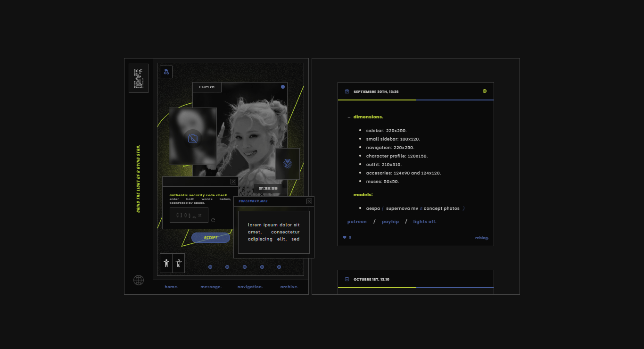This screenshot has height=349, width=644.
Task: Visit the payhip link
Action: pos(390,222)
